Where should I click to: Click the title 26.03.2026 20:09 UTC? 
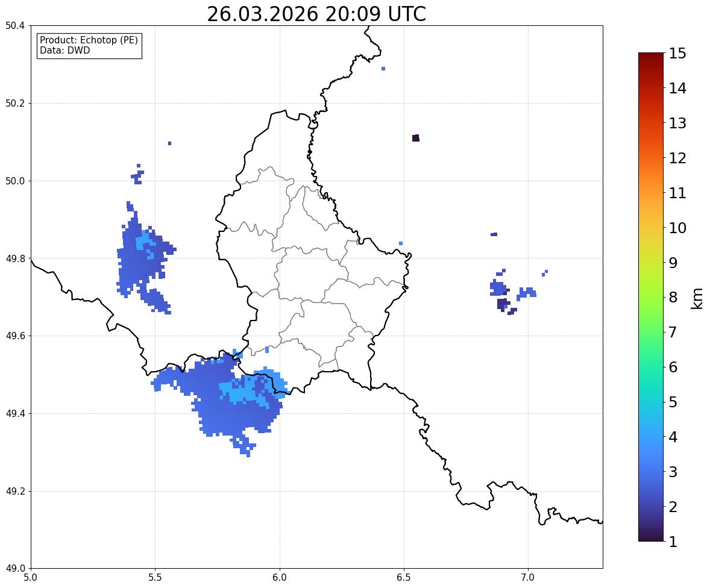click(x=316, y=14)
